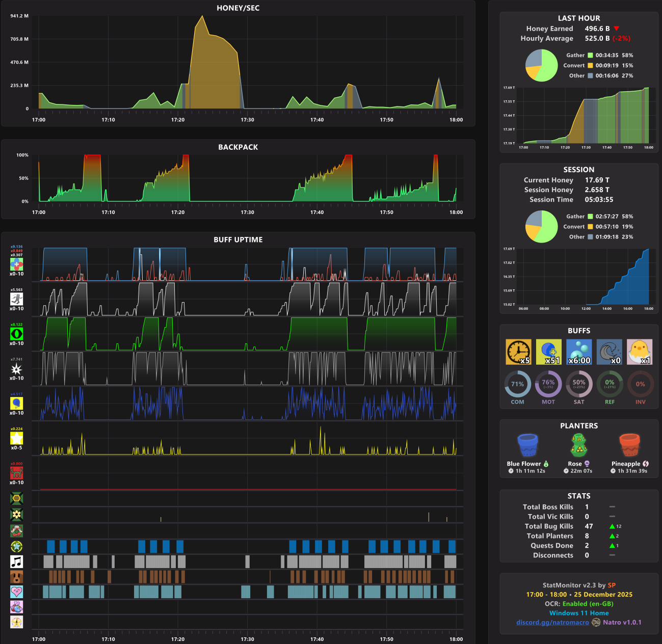
Task: Click the Session Time value 05:03:55
Action: [599, 200]
